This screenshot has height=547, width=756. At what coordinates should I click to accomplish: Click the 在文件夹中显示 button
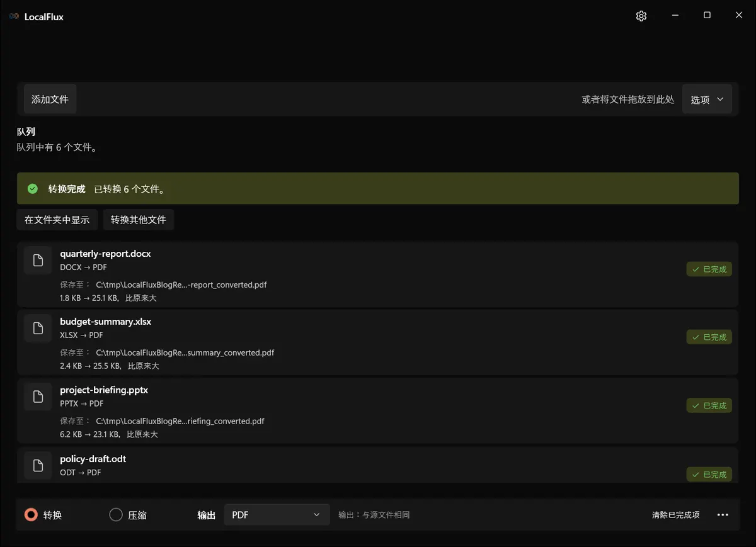[x=57, y=220]
